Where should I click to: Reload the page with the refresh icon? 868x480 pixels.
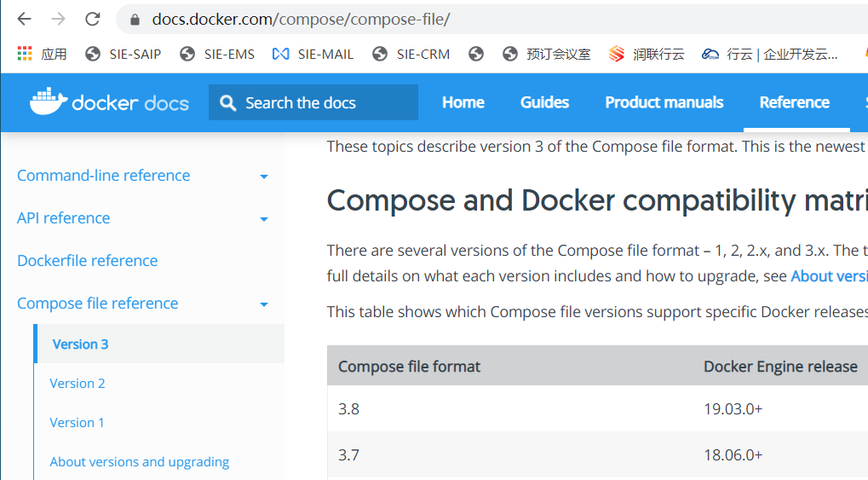pyautogui.click(x=93, y=19)
